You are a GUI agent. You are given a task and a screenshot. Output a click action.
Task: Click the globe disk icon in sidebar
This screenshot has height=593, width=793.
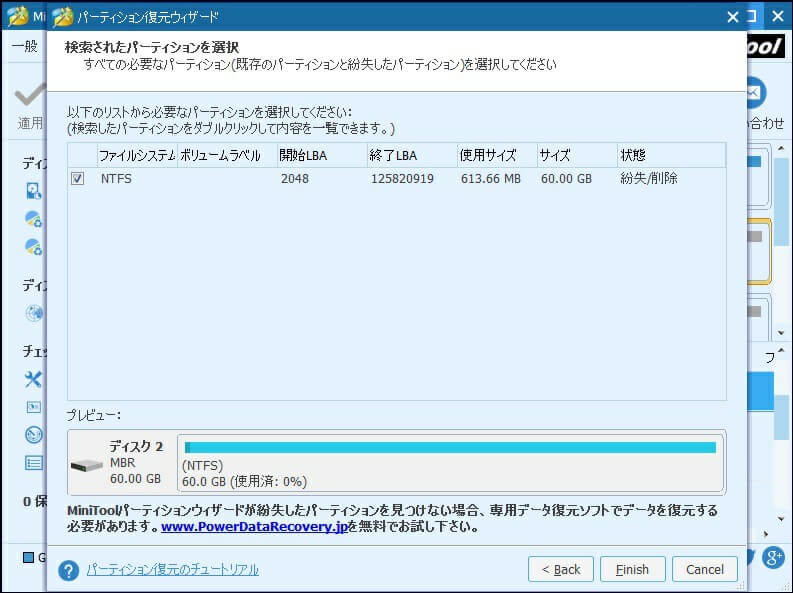click(x=34, y=313)
